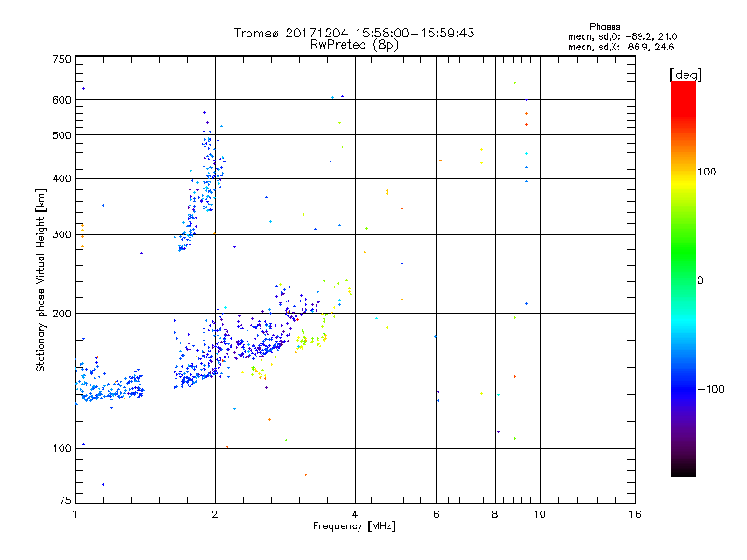Click the 'Frequency [MHz]' axis label

(x=354, y=526)
